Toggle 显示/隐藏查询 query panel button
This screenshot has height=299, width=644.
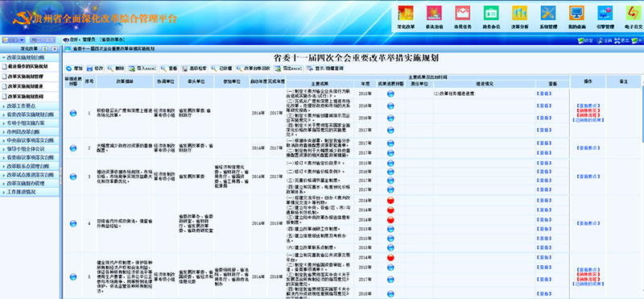coord(325,69)
